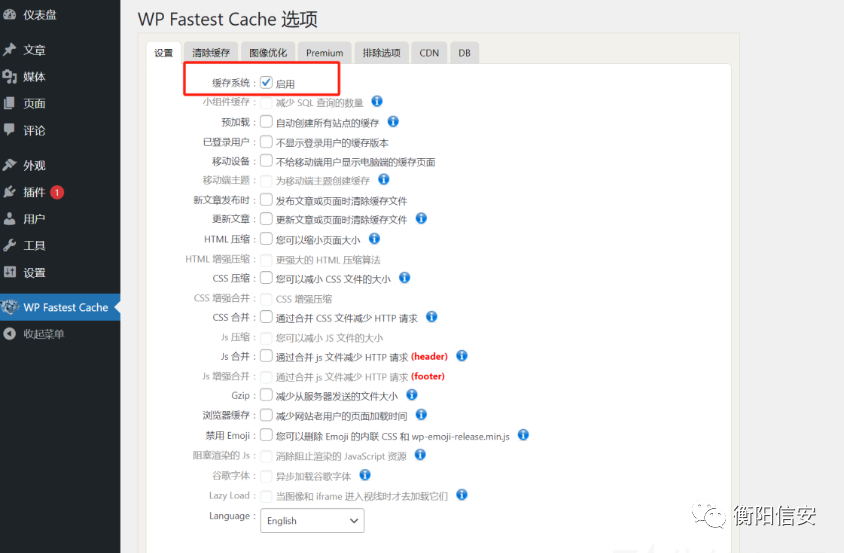Viewport: 844px width, 553px height.
Task: Switch to the 设置 tab
Action: click(164, 53)
